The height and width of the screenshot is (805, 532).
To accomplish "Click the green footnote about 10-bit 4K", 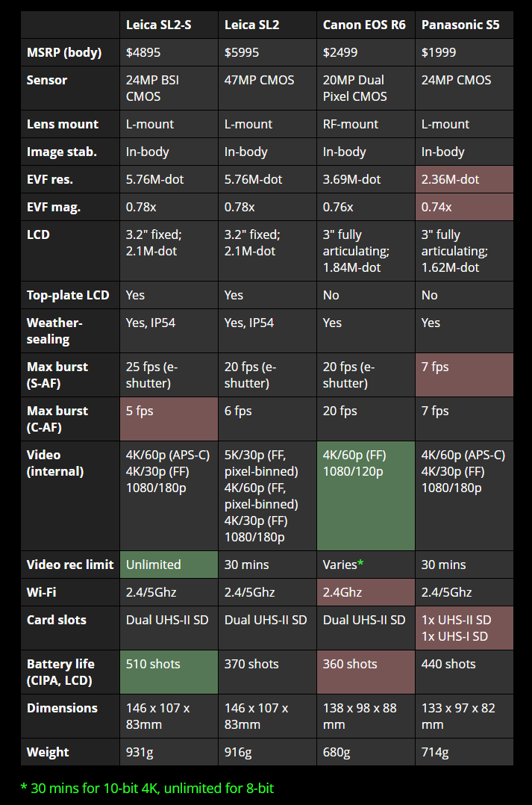I will (152, 787).
